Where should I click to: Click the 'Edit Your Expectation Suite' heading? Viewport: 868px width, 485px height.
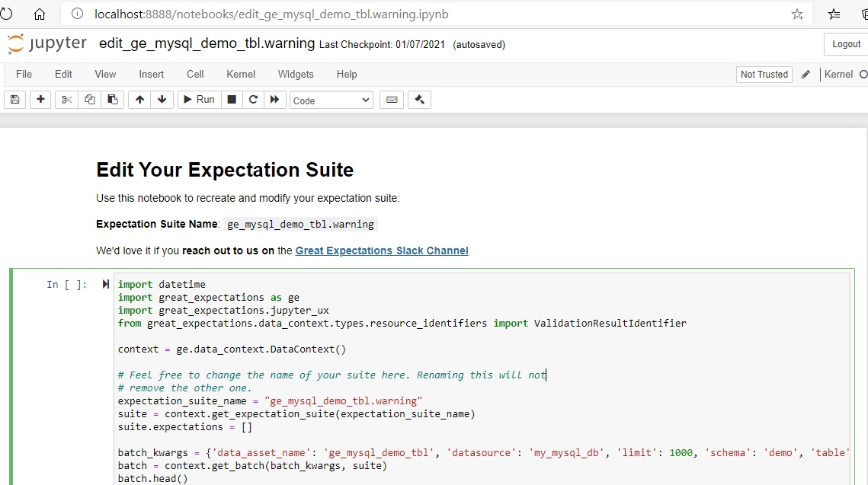[x=225, y=170]
